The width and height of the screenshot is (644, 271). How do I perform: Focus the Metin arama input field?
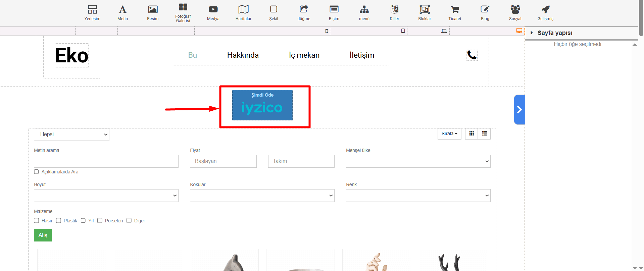[106, 161]
